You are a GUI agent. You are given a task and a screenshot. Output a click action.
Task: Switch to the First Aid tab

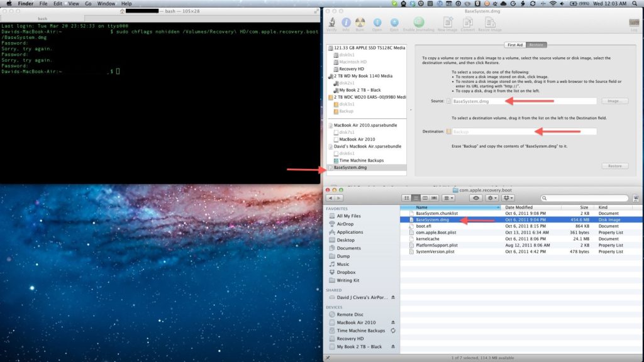point(515,45)
